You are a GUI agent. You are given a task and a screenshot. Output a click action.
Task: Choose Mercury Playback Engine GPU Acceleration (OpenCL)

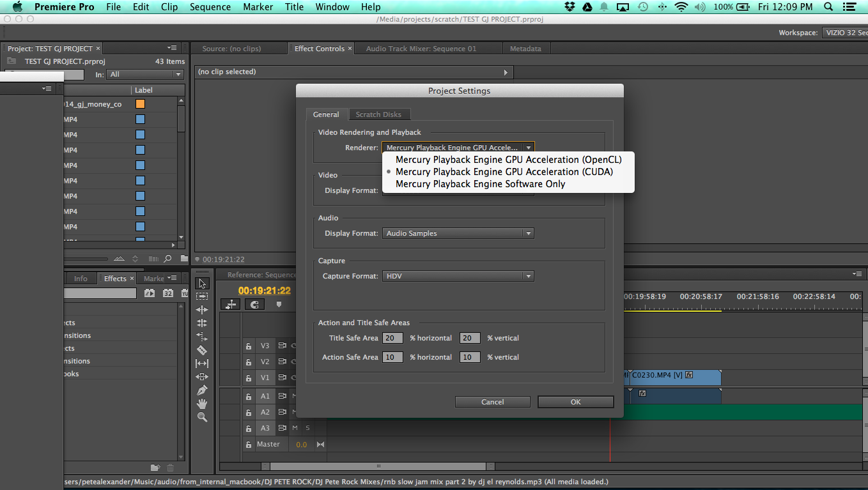tap(508, 159)
